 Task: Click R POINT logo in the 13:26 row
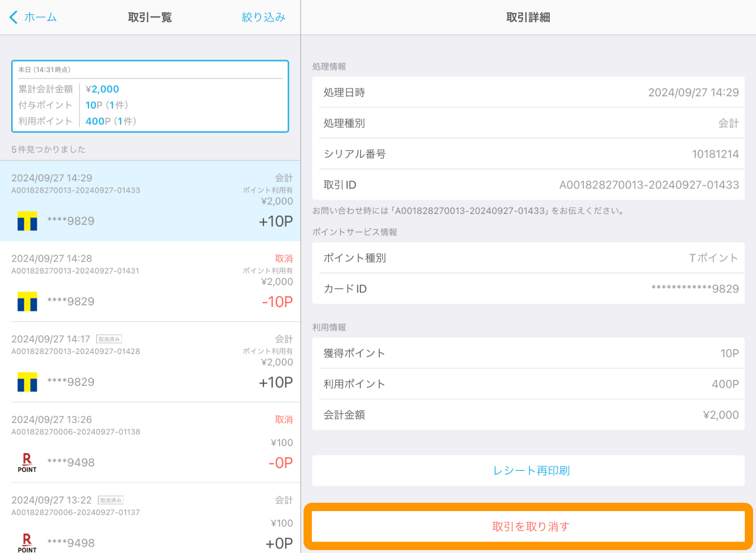click(x=27, y=463)
